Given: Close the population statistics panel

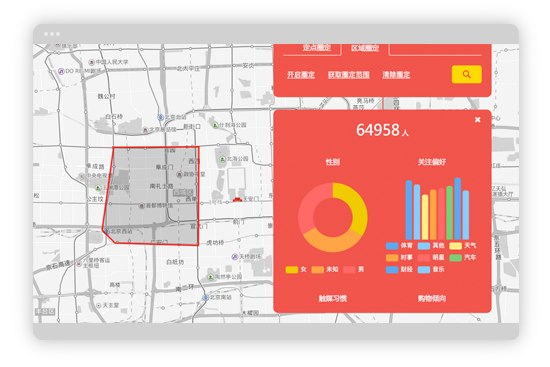Looking at the screenshot, I should click(477, 120).
